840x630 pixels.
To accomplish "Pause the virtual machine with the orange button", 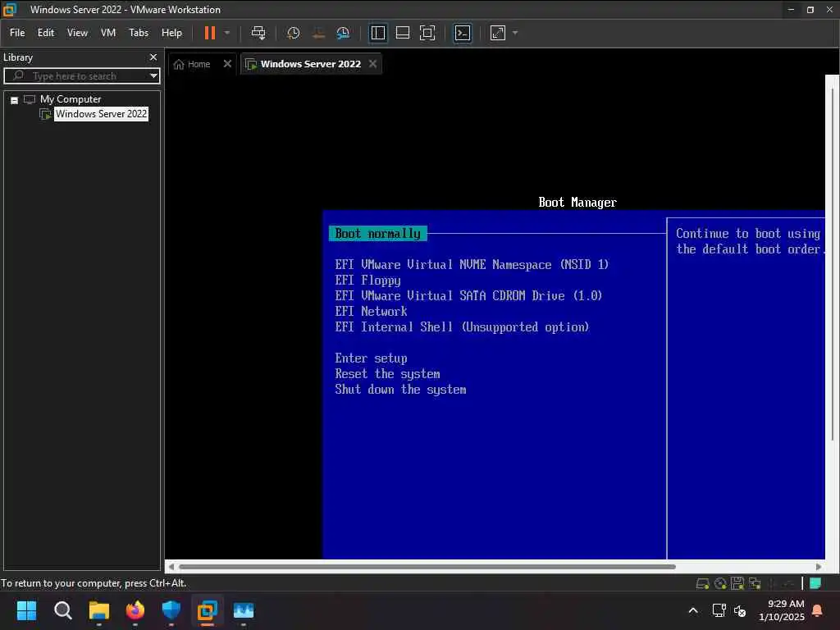I will [209, 33].
